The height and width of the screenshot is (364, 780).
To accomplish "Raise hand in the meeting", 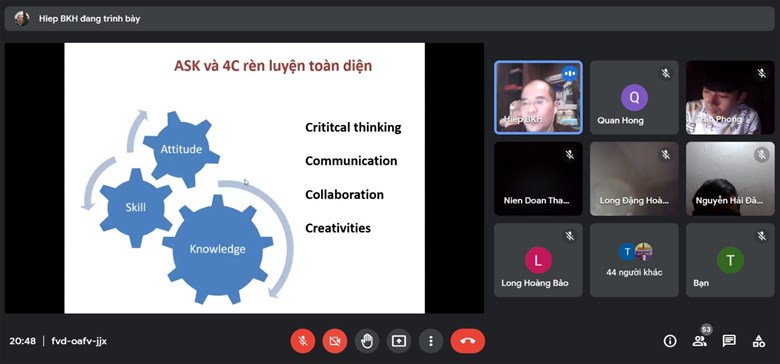I will point(367,341).
